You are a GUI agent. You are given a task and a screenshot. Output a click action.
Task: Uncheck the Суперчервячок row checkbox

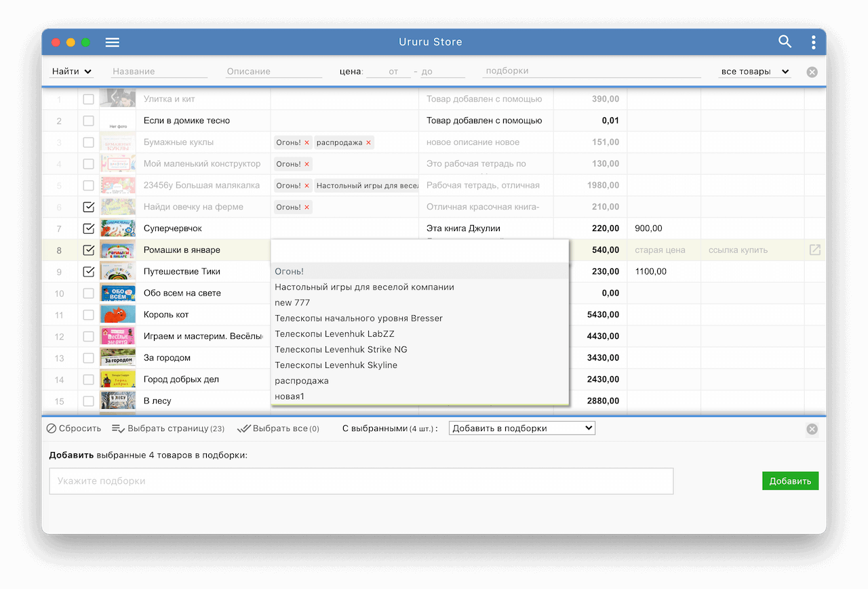click(88, 228)
